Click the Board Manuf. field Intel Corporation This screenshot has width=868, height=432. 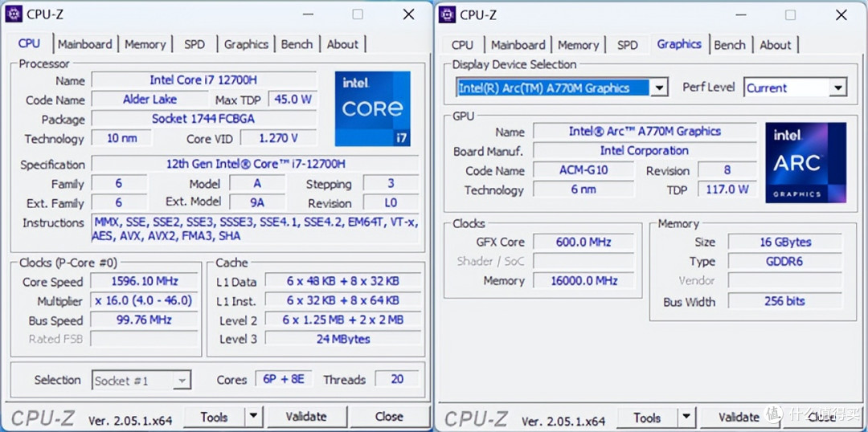click(645, 150)
